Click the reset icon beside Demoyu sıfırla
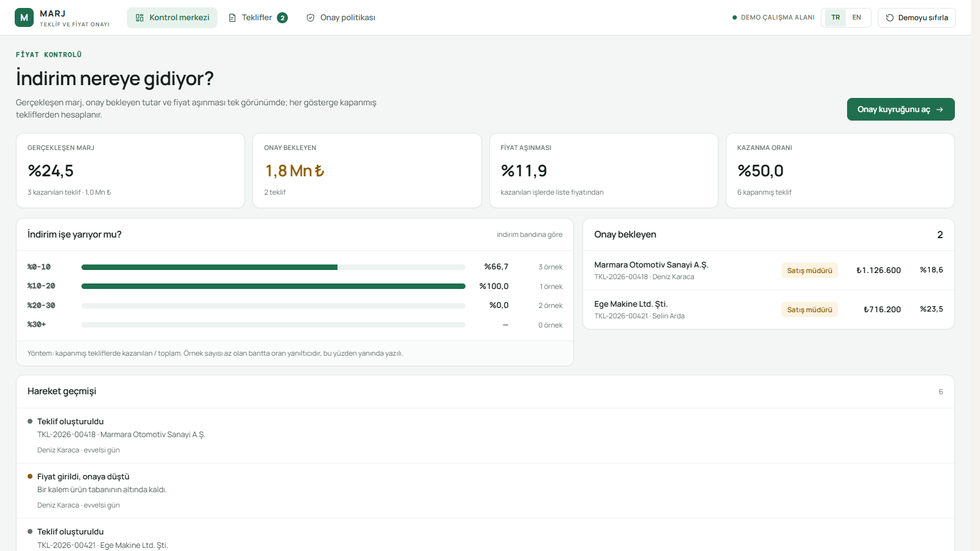This screenshot has width=980, height=551. (890, 18)
